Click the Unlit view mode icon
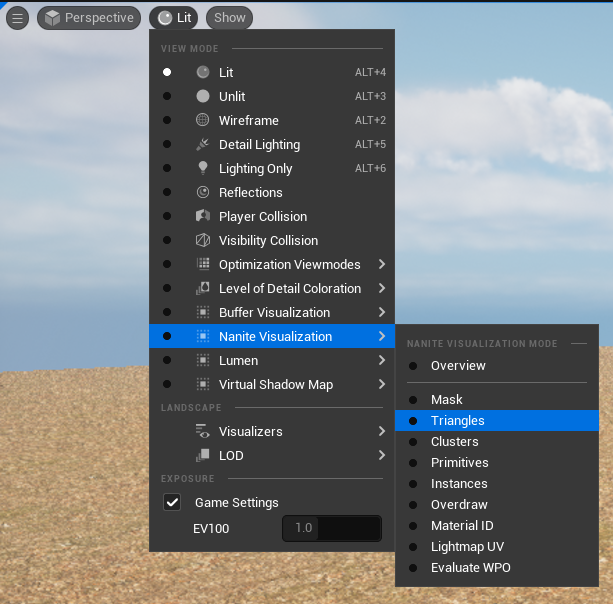The height and width of the screenshot is (604, 613). (x=203, y=96)
